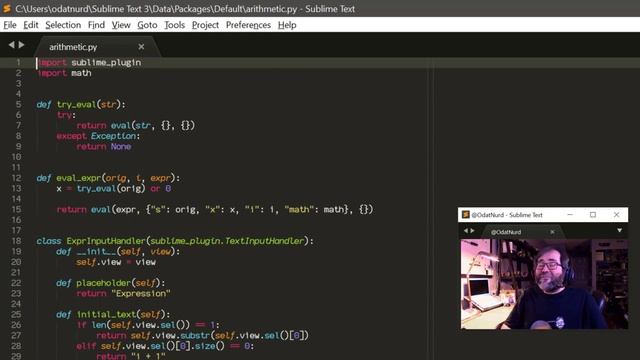Click '__init__' method name on line 19
The width and height of the screenshot is (640, 360).
coord(96,251)
